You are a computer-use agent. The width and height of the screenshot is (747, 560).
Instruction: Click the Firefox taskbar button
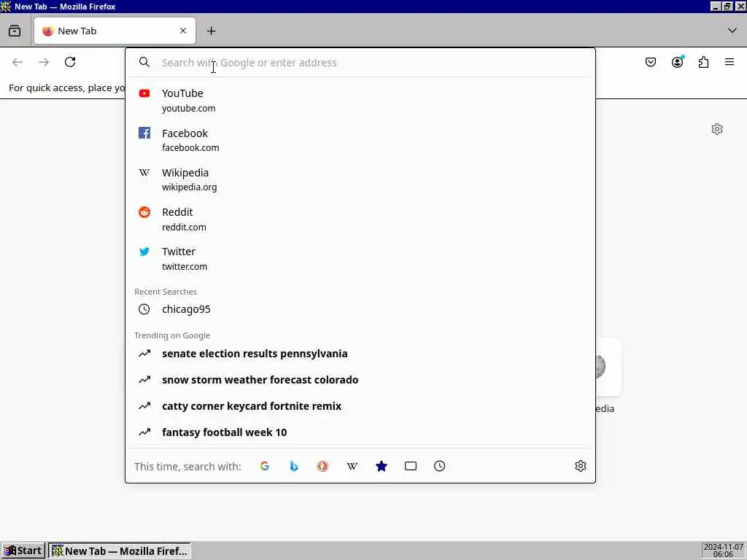point(120,551)
